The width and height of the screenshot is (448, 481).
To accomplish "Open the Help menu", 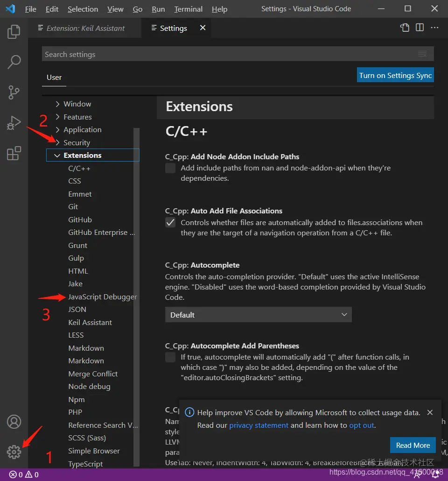I will coord(219,9).
